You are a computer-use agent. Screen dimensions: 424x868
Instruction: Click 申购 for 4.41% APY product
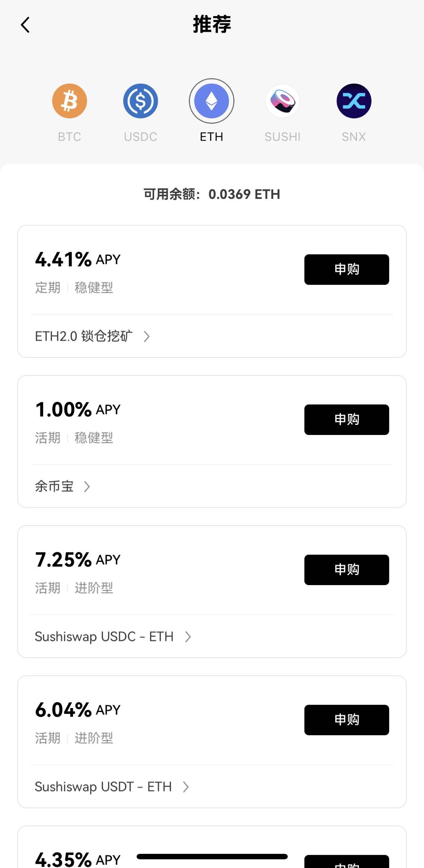347,270
